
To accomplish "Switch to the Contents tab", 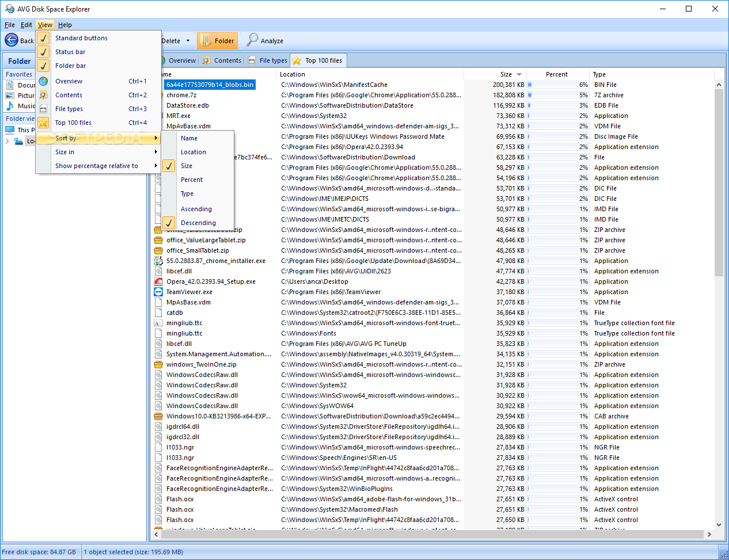I will pos(221,60).
